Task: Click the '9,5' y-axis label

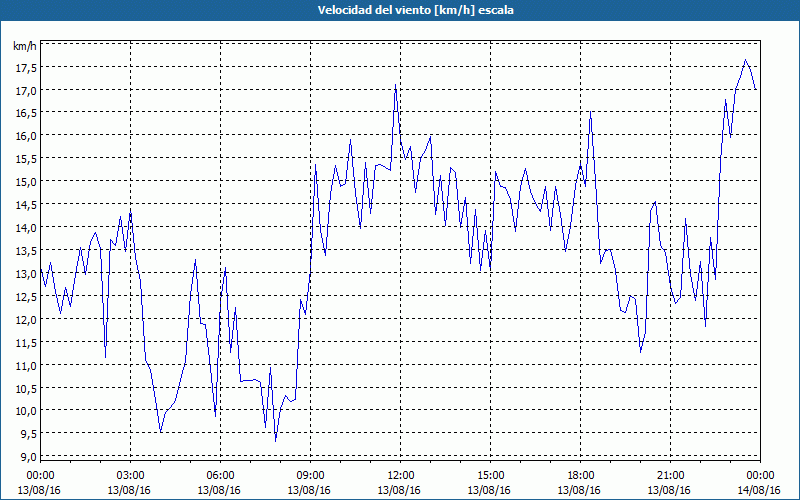Action: tap(29, 434)
